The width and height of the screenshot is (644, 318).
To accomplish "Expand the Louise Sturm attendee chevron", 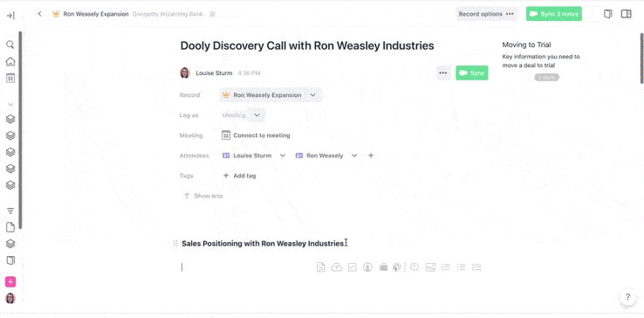I will click(283, 156).
